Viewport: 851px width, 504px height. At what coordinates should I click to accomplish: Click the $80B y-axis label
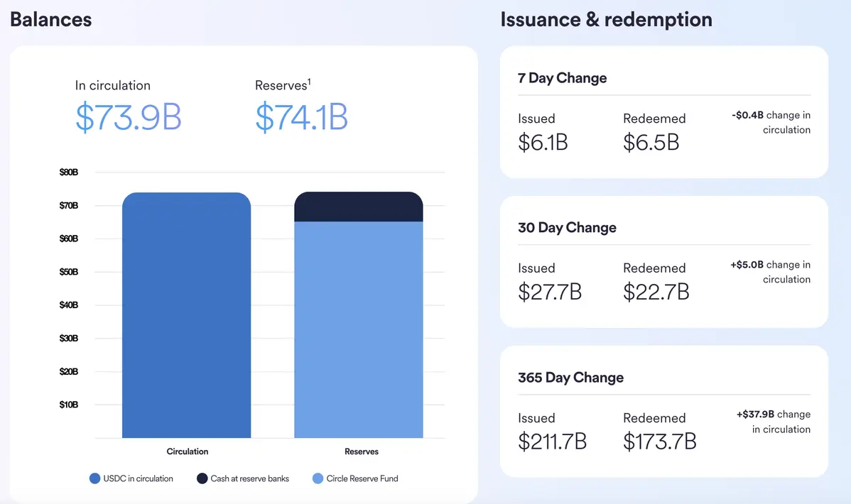tap(69, 172)
